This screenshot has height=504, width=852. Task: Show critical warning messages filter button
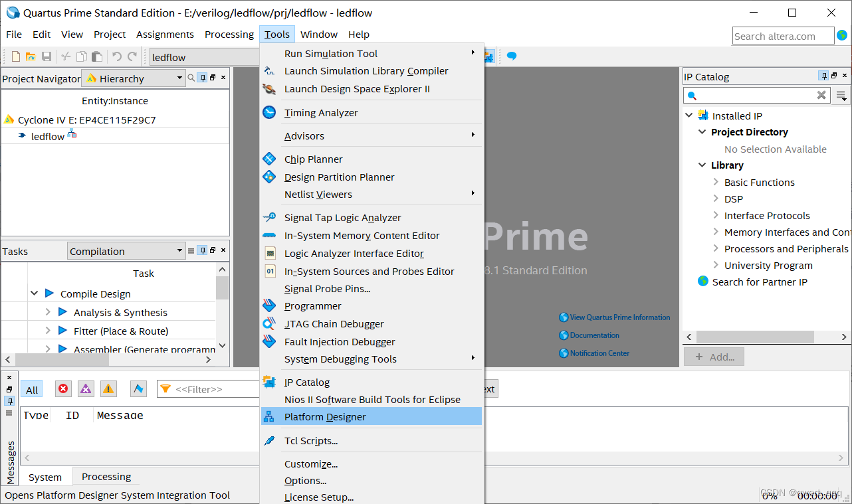[x=86, y=388]
